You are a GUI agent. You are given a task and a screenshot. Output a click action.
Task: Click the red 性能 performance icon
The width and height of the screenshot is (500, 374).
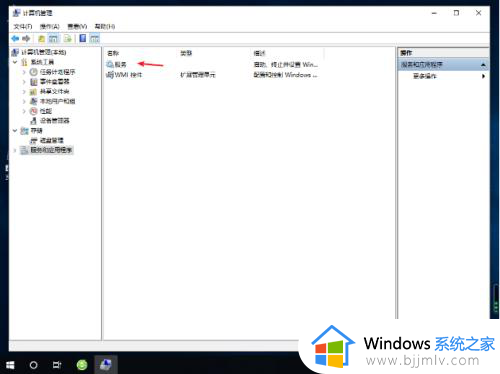tap(33, 111)
